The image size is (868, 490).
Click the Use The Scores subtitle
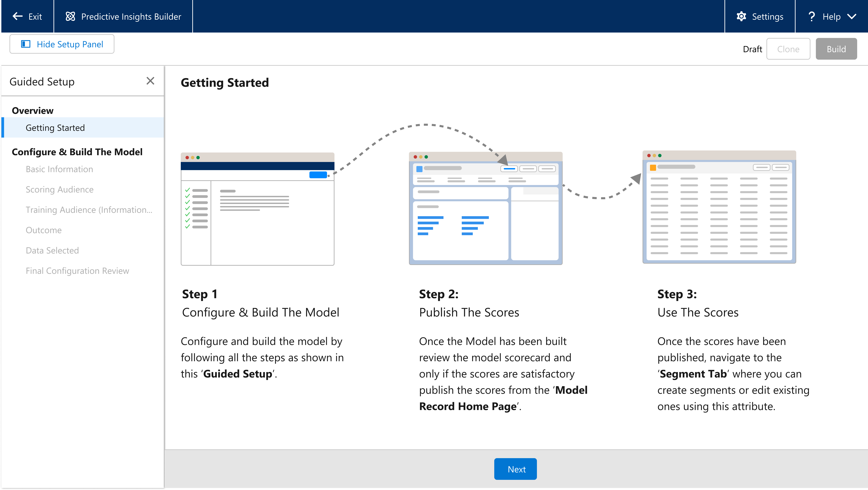[698, 312]
